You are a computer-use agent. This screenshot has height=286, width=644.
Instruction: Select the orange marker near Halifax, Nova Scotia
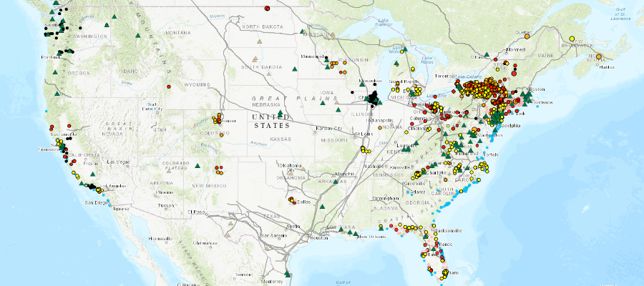(598, 57)
